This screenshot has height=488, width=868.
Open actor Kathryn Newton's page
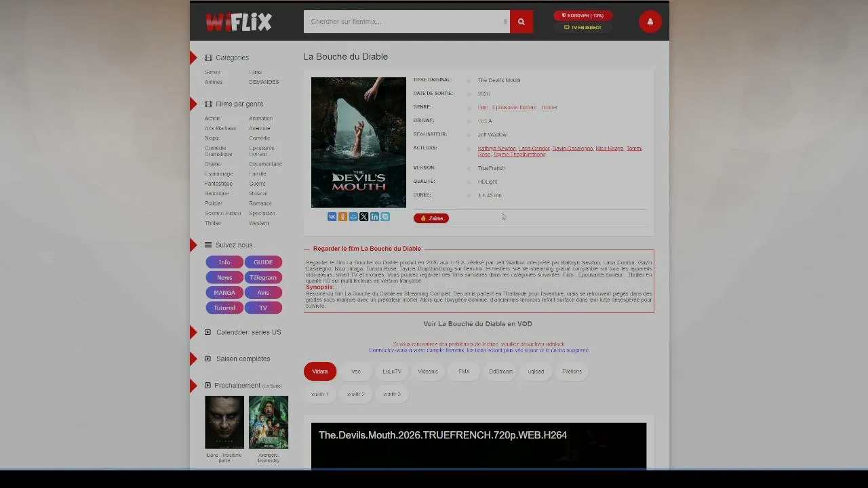(x=496, y=148)
